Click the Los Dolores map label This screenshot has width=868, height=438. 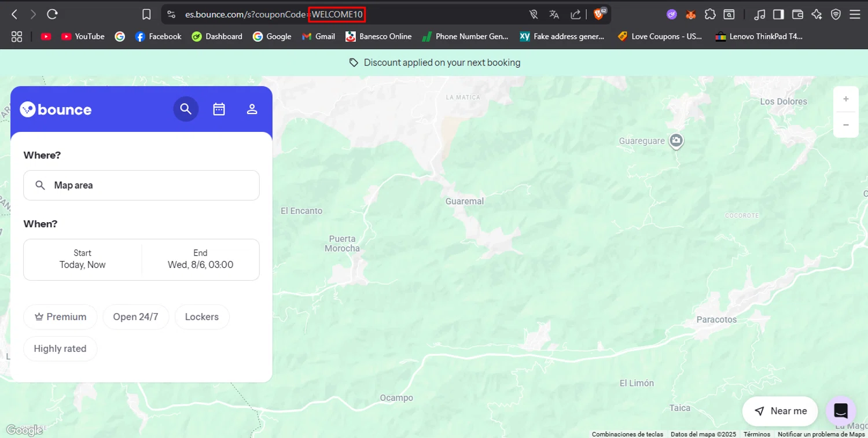[784, 102]
